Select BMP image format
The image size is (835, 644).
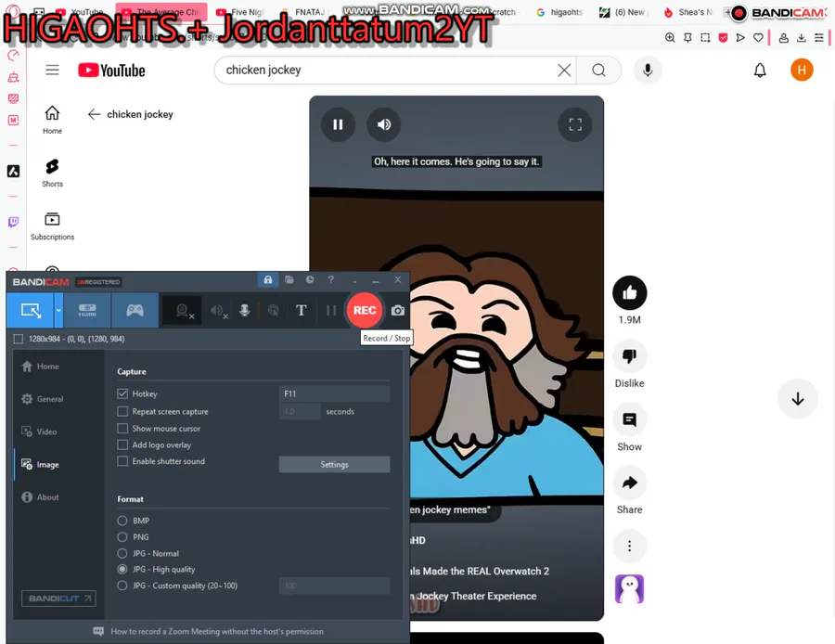pyautogui.click(x=122, y=521)
